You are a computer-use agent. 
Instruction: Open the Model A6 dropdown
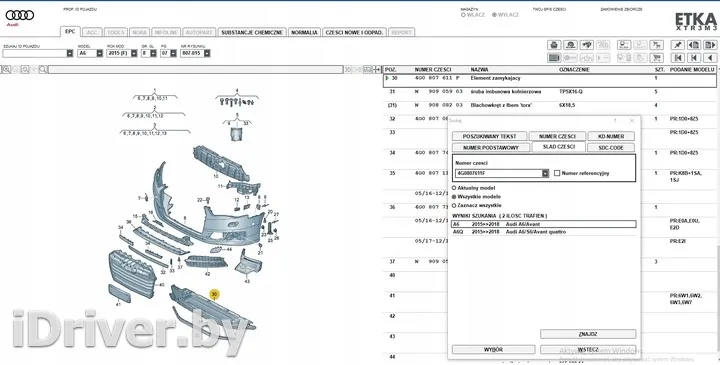click(99, 53)
